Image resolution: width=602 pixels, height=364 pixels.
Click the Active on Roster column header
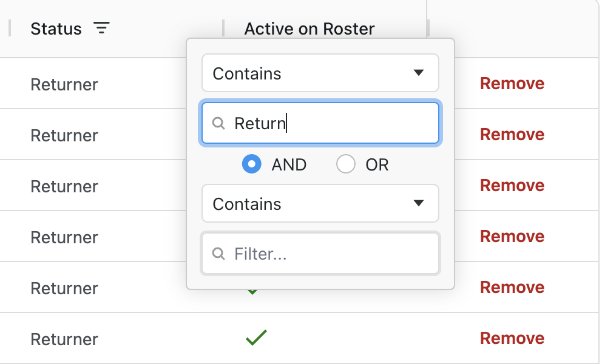click(309, 29)
